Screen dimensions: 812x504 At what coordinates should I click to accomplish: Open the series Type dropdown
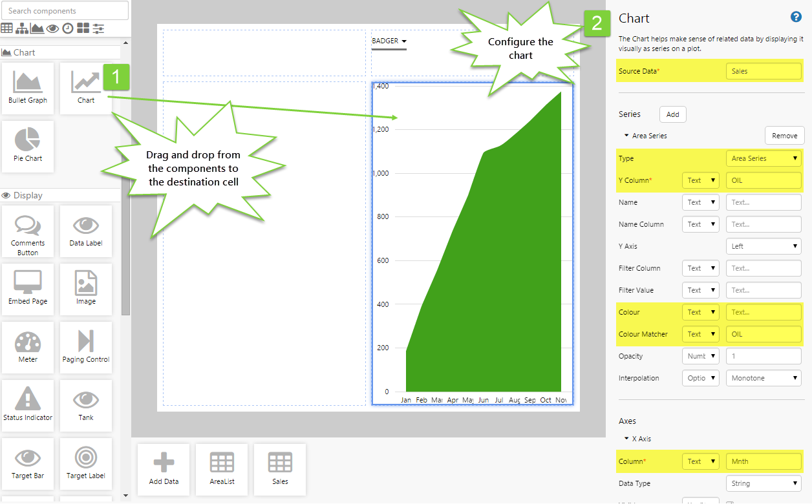pyautogui.click(x=764, y=158)
